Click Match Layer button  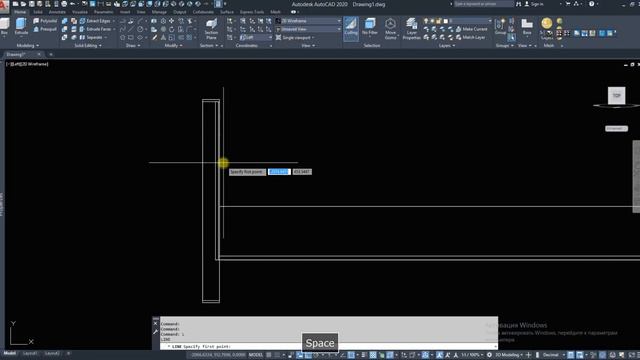pyautogui.click(x=470, y=38)
